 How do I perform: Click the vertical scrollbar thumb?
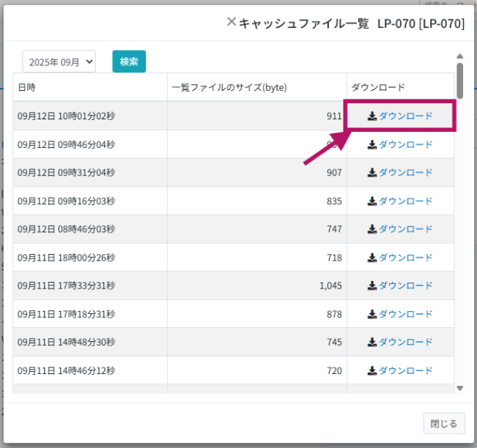point(460,79)
